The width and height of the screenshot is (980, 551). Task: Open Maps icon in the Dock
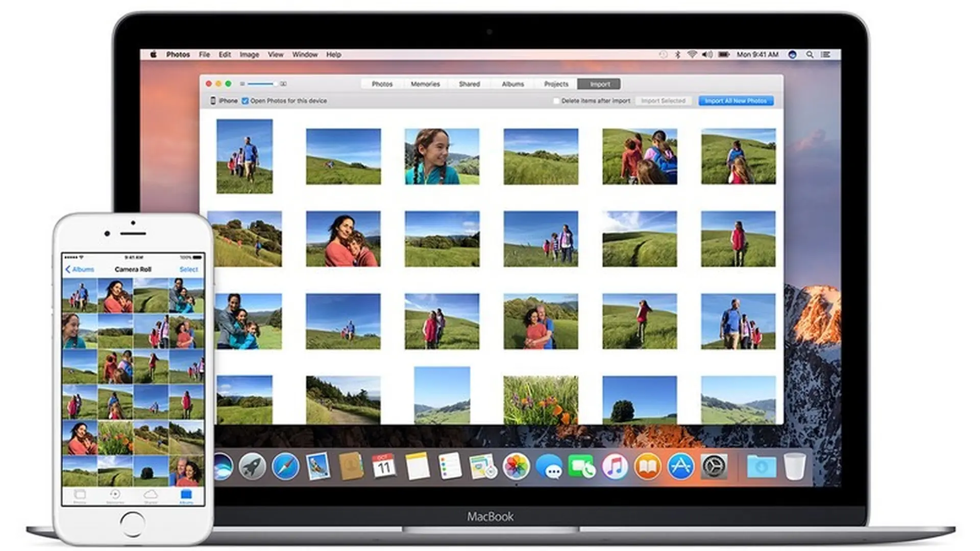[483, 466]
